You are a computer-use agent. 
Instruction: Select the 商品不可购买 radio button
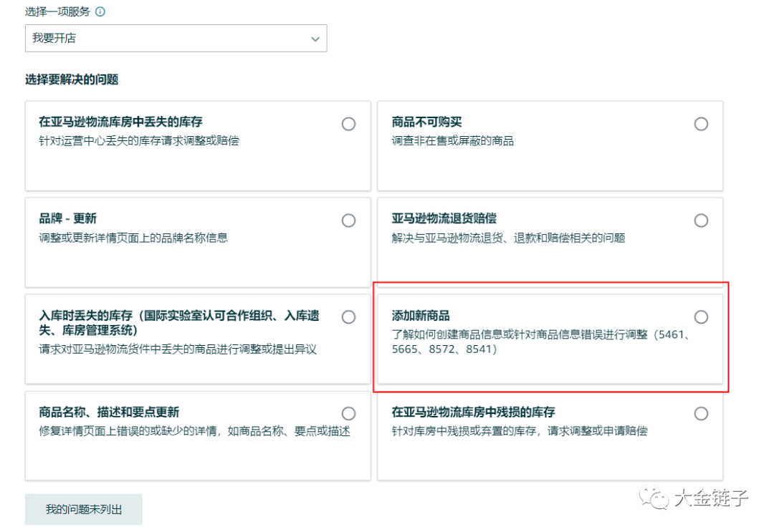701,124
